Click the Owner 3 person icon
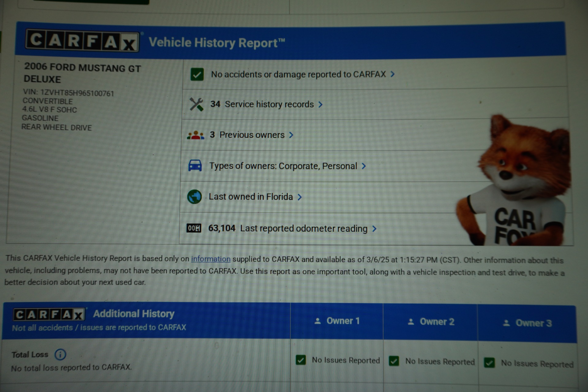The width and height of the screenshot is (588, 392). (507, 323)
